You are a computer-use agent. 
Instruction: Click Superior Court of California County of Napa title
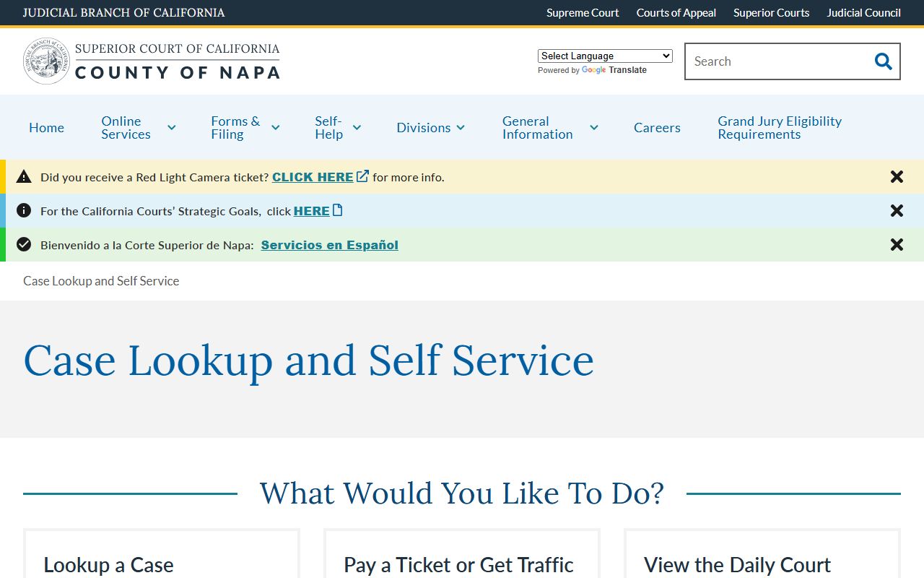click(x=177, y=61)
